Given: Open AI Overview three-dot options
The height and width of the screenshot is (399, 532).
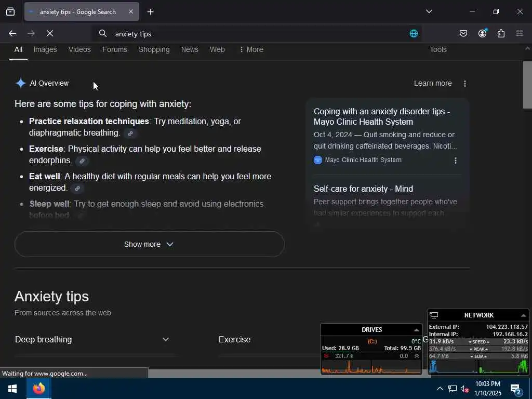Looking at the screenshot, I should [465, 84].
